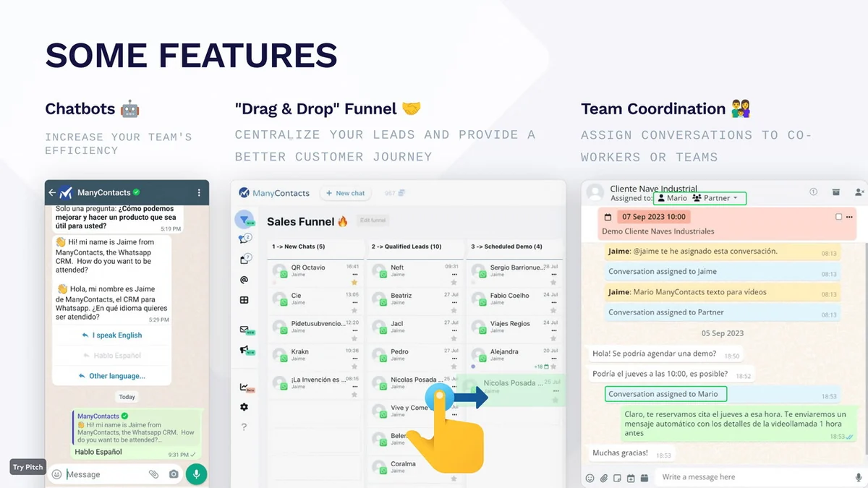This screenshot has height=488, width=868.
Task: Click the archive icon in conversation header
Action: pyautogui.click(x=835, y=192)
